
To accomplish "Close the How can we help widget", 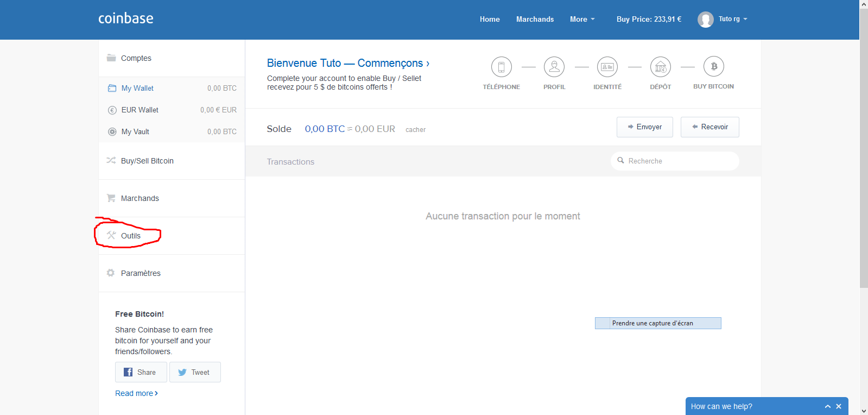I will pos(839,406).
